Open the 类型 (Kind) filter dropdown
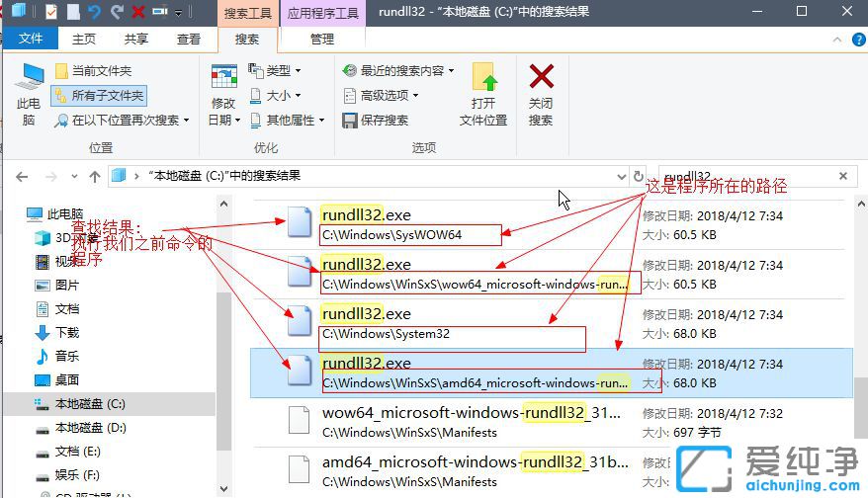The height and width of the screenshot is (498, 868). pos(276,71)
